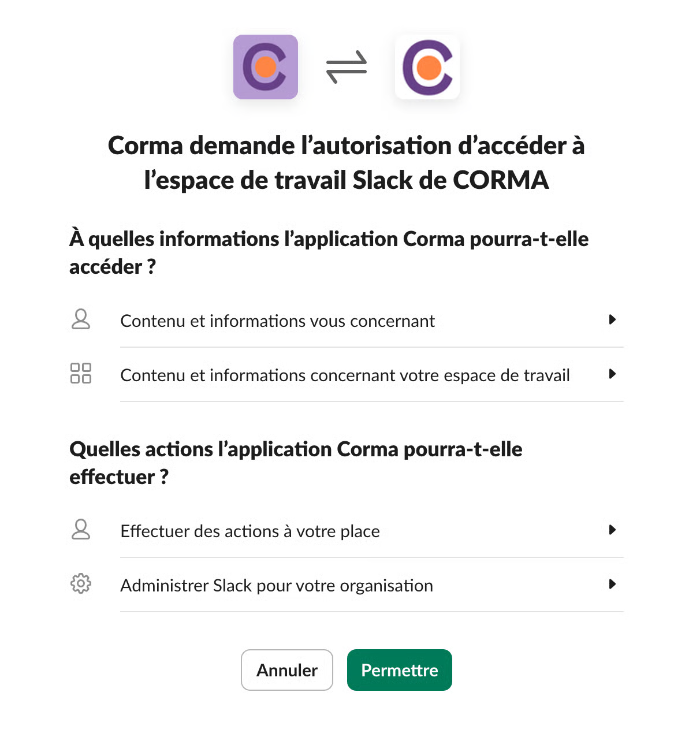Click the two-way exchange arrows icon
The width and height of the screenshot is (700, 737).
pyautogui.click(x=347, y=67)
